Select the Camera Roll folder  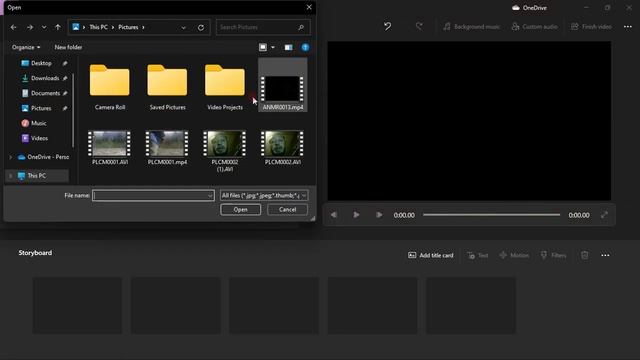[x=110, y=87]
